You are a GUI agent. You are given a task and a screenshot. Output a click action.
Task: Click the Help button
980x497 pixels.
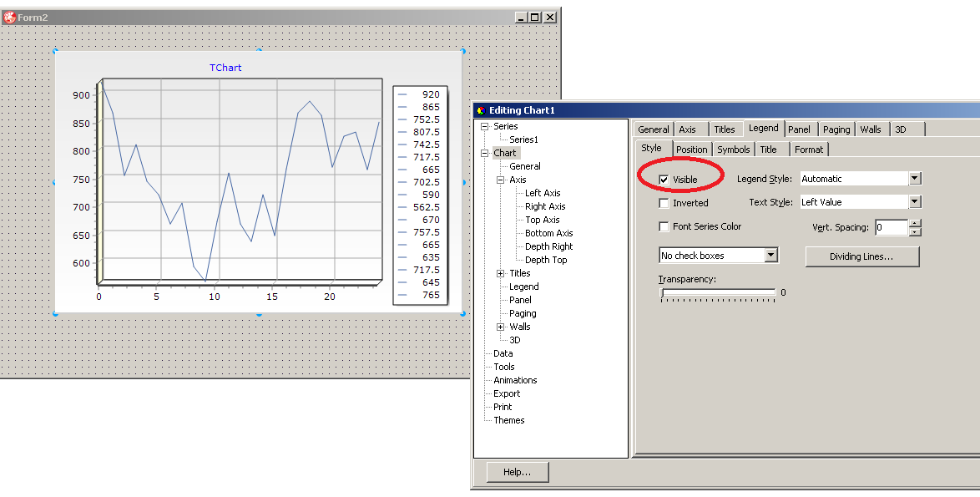[518, 472]
